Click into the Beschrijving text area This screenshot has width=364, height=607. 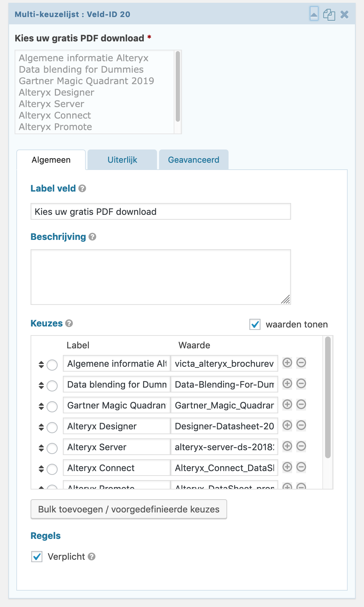click(x=160, y=277)
